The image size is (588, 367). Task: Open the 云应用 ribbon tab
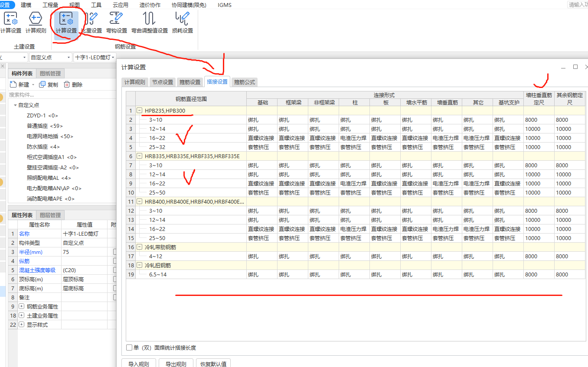coord(121,5)
